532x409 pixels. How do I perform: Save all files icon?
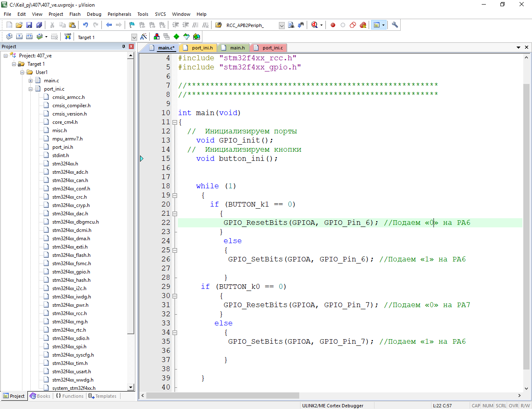tap(39, 25)
